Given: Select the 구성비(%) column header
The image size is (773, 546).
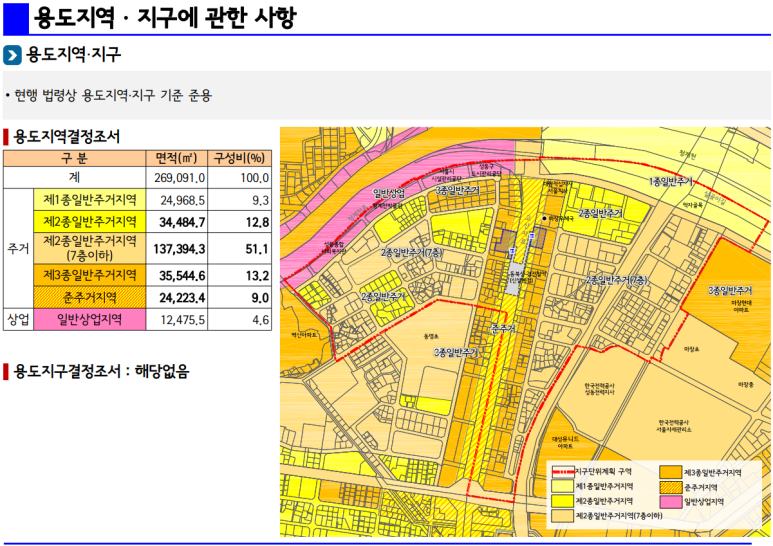Looking at the screenshot, I should click(239, 158).
